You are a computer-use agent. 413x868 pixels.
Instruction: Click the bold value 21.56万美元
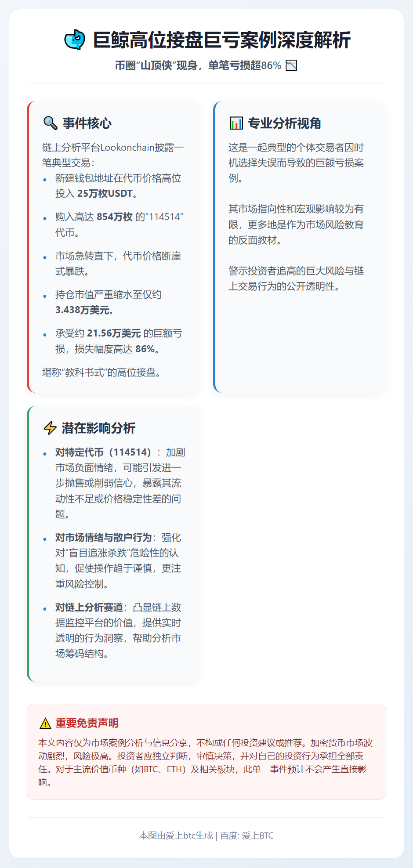pos(114,333)
